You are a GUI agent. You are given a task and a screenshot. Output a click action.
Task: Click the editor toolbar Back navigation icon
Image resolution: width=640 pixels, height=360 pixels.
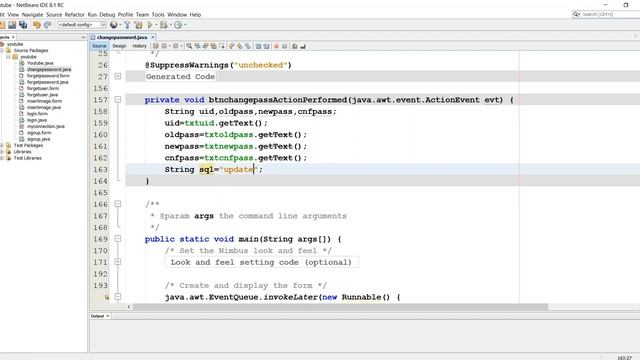pos(164,46)
